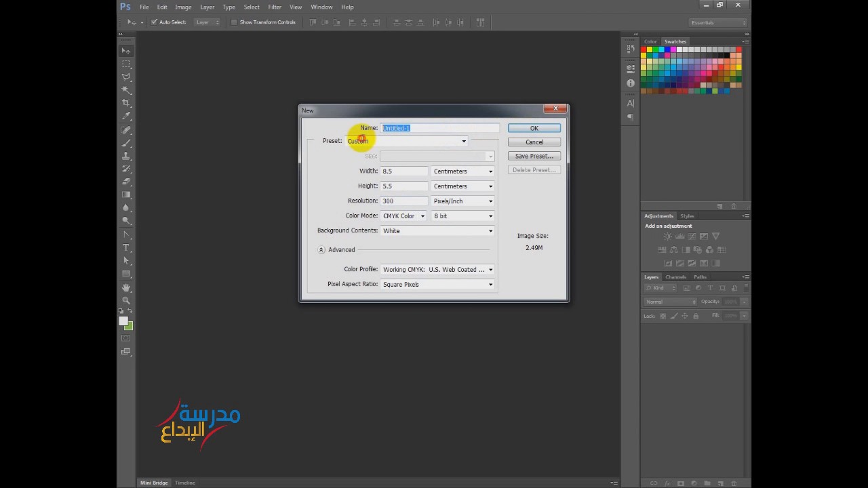Select the Horizontal Type tool
Image resolution: width=868 pixels, height=488 pixels.
pos(126,247)
